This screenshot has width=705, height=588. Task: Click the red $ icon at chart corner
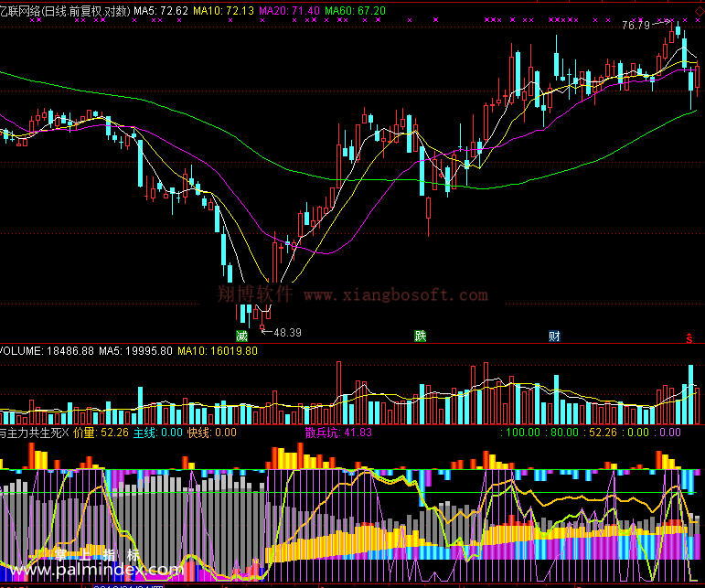pyautogui.click(x=689, y=338)
